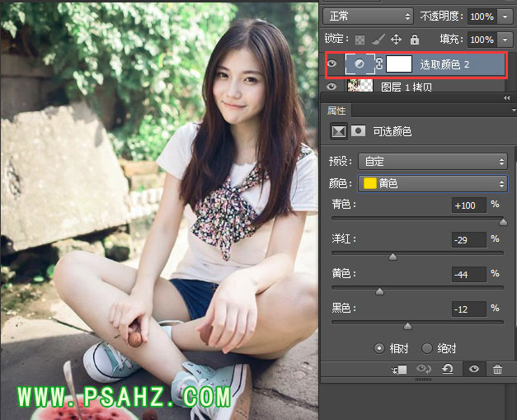Toggle adjustment layer visibility in Properties footer
Screen dimensions: 517x420
(x=473, y=370)
